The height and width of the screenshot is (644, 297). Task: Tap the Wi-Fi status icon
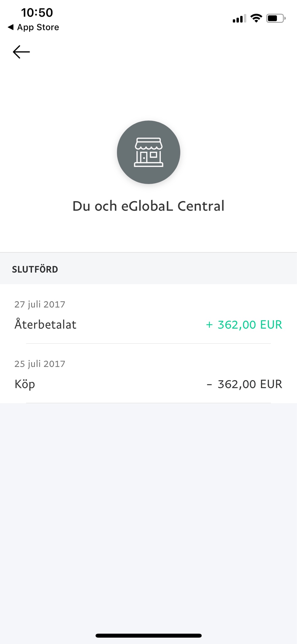[256, 18]
